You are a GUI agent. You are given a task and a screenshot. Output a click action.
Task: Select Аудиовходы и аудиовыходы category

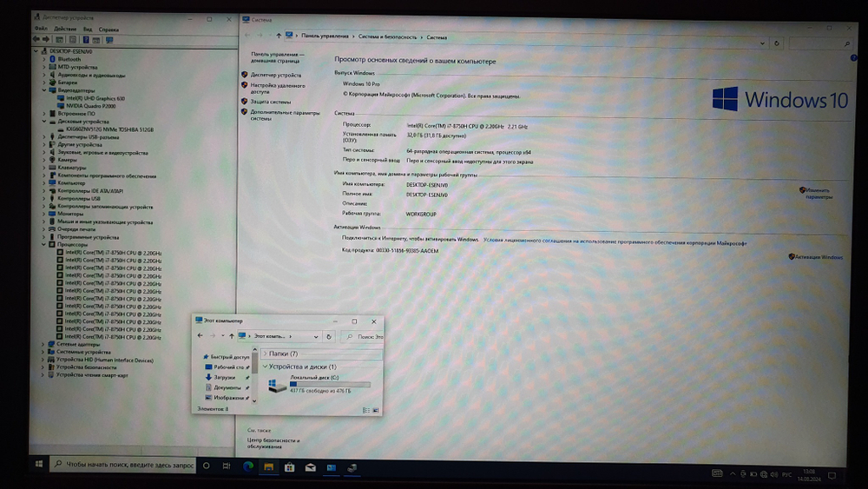point(91,75)
